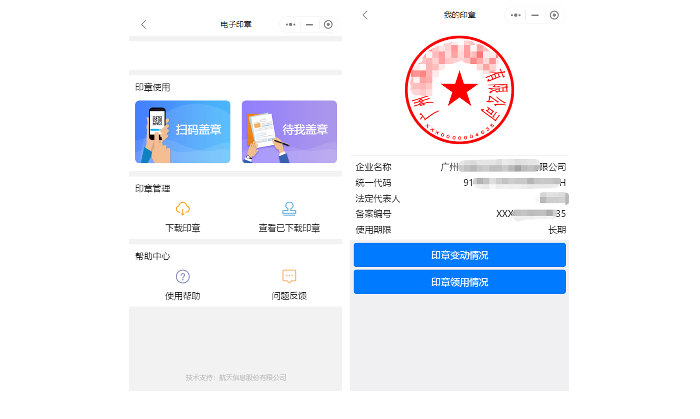Minimize the 我的印章 mini program
This screenshot has width=700, height=419.
click(x=534, y=16)
